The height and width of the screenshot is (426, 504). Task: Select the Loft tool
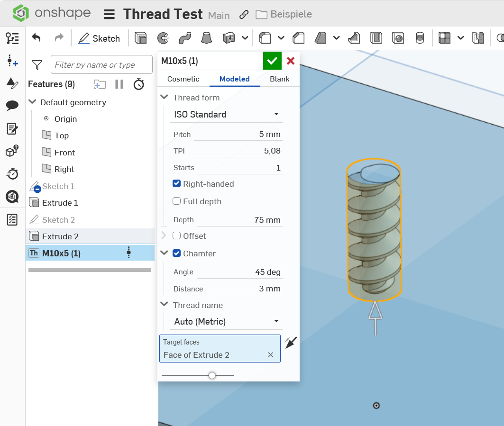[x=206, y=38]
